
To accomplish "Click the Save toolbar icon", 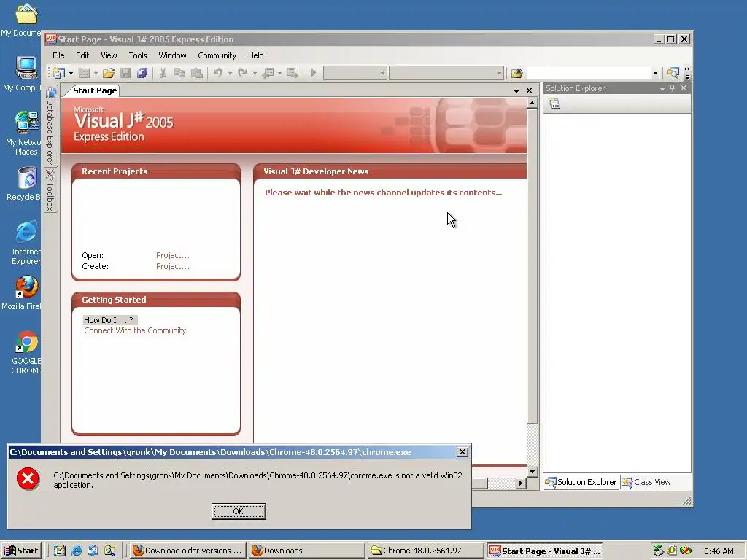I will [125, 73].
